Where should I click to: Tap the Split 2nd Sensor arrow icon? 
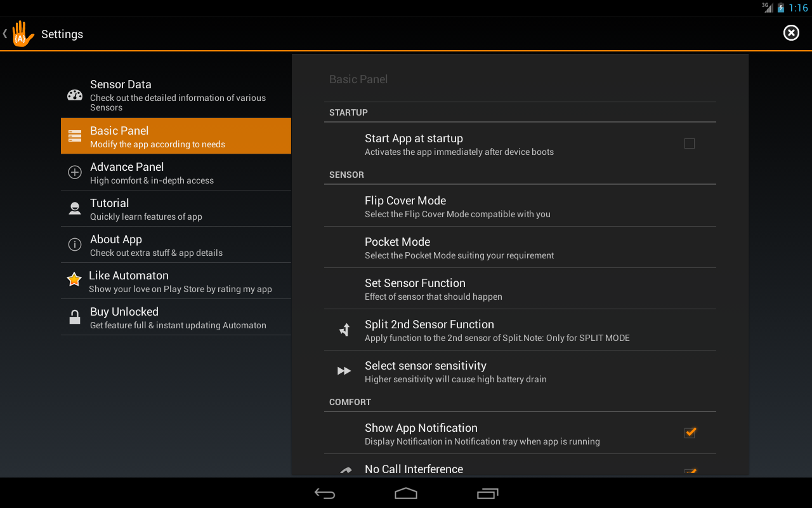click(x=344, y=330)
